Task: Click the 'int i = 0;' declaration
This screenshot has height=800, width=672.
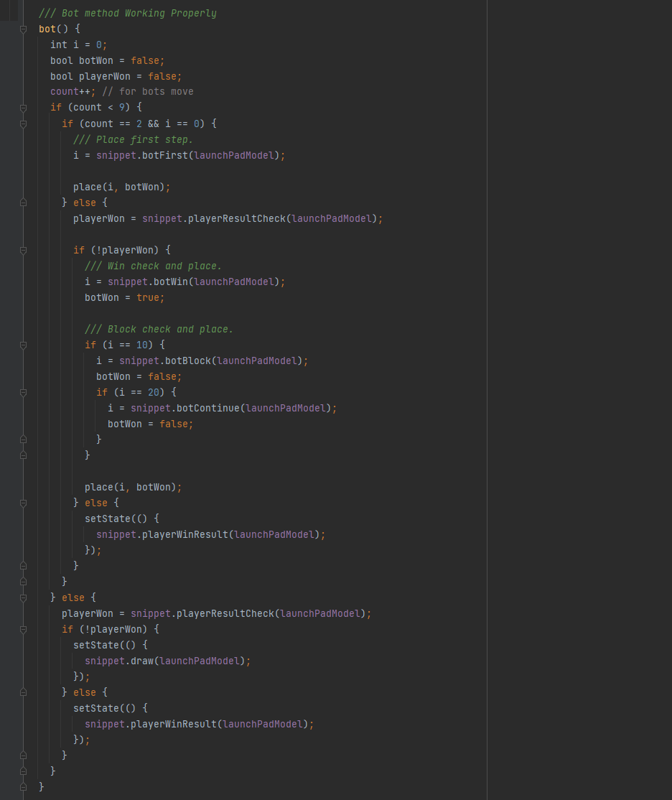Action: click(78, 45)
